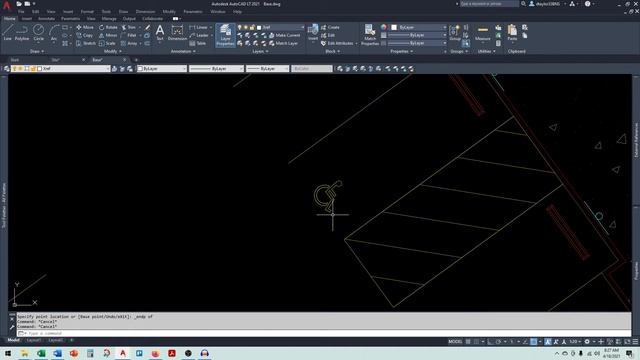Click the Mirror tool

point(108,36)
